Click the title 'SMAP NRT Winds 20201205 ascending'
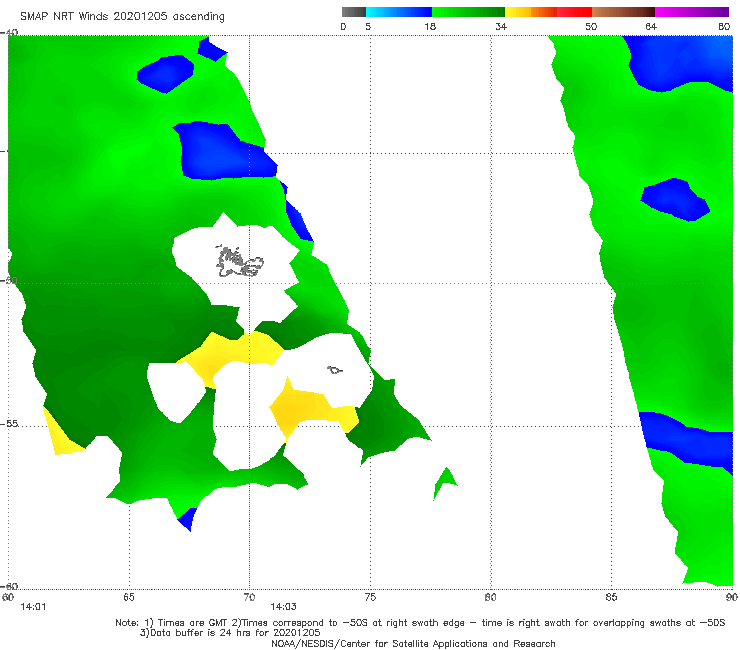Image resolution: width=740 pixels, height=650 pixels. 122,16
